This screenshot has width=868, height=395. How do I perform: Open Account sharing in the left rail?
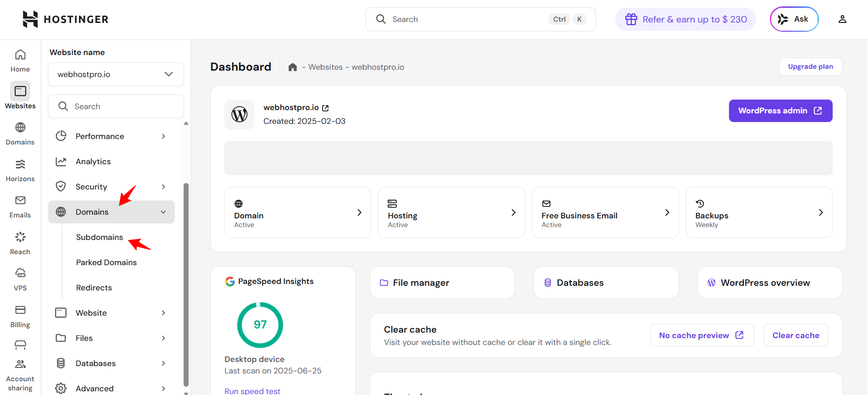(20, 376)
